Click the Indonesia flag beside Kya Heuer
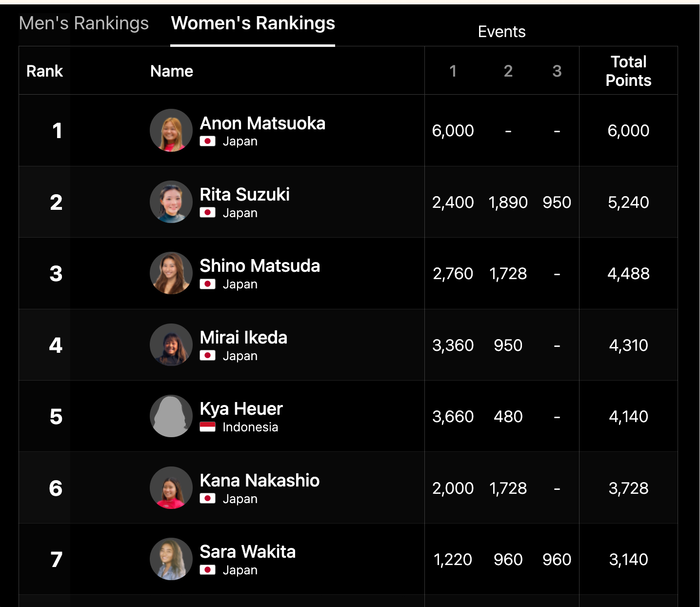 pyautogui.click(x=208, y=427)
